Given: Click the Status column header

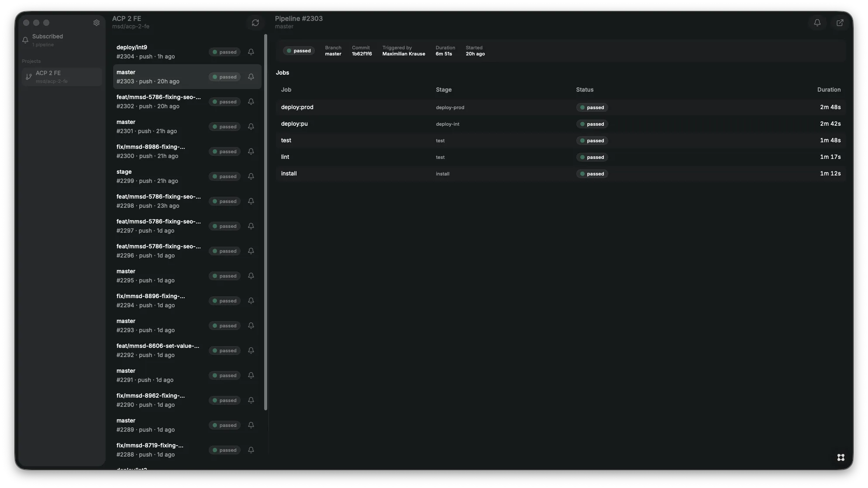Looking at the screenshot, I should click(x=585, y=90).
